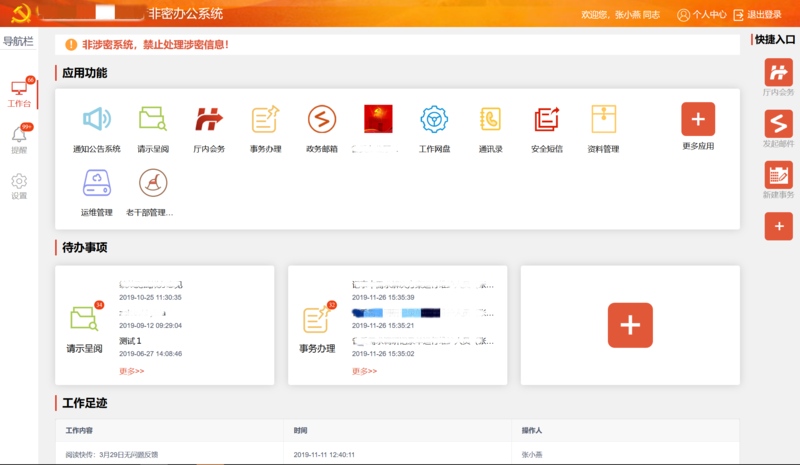Launch 厅内会务 from 应用功能
Screen dimensions: 800x465
click(209, 120)
